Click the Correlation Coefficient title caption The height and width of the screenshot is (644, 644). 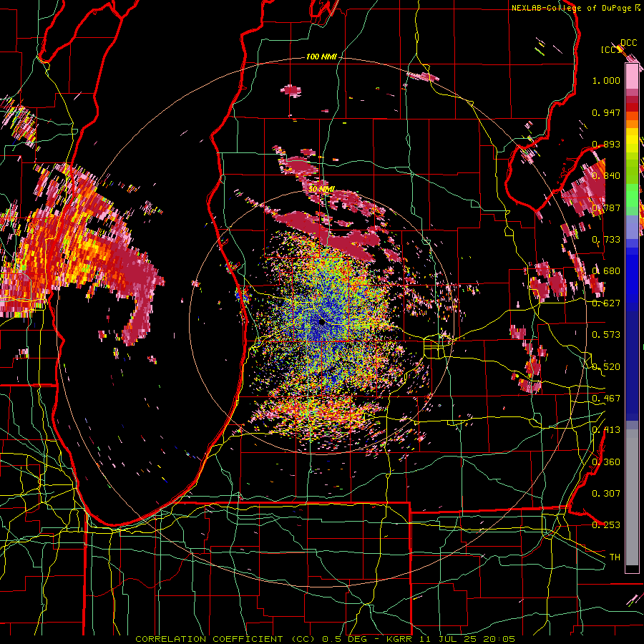click(x=326, y=639)
